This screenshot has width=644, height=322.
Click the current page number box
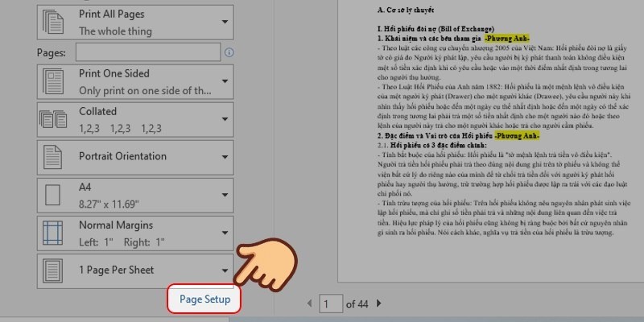(331, 304)
